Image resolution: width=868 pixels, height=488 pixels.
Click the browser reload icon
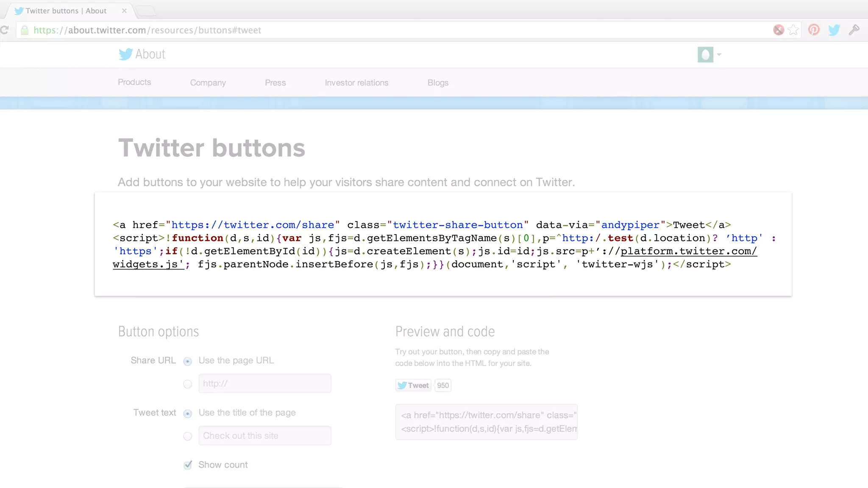click(5, 30)
